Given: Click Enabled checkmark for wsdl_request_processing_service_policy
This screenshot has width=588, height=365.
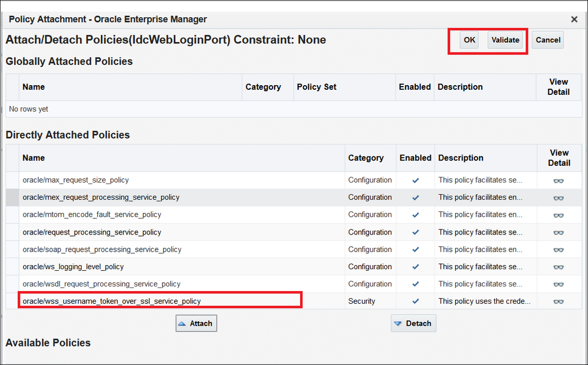Looking at the screenshot, I should point(415,284).
